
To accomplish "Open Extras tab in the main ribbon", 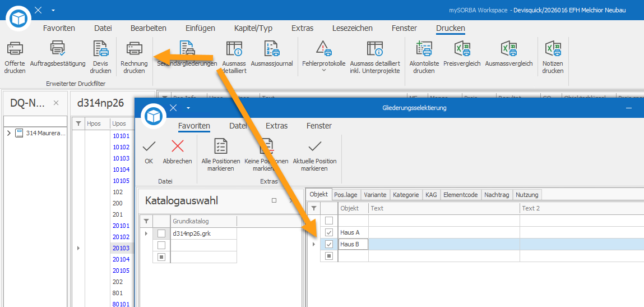I will click(302, 29).
